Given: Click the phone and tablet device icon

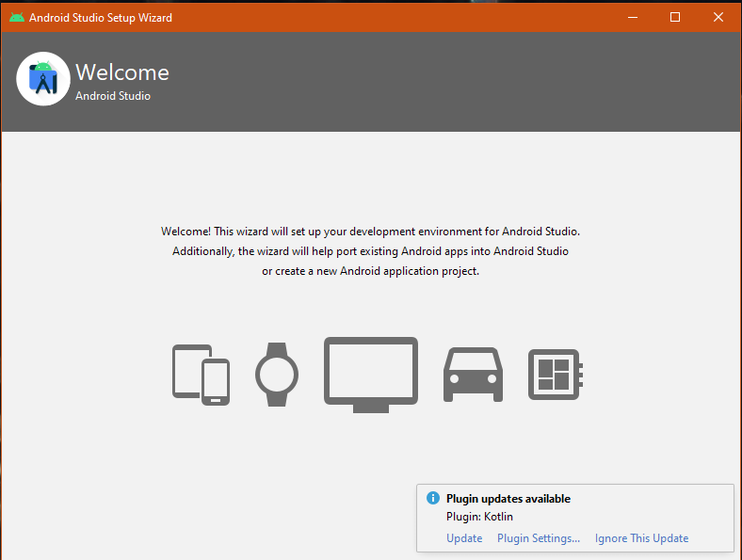Looking at the screenshot, I should pyautogui.click(x=201, y=374).
